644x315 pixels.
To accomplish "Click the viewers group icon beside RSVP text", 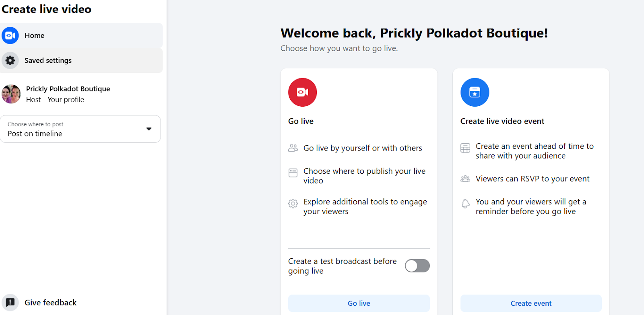I will 465,179.
